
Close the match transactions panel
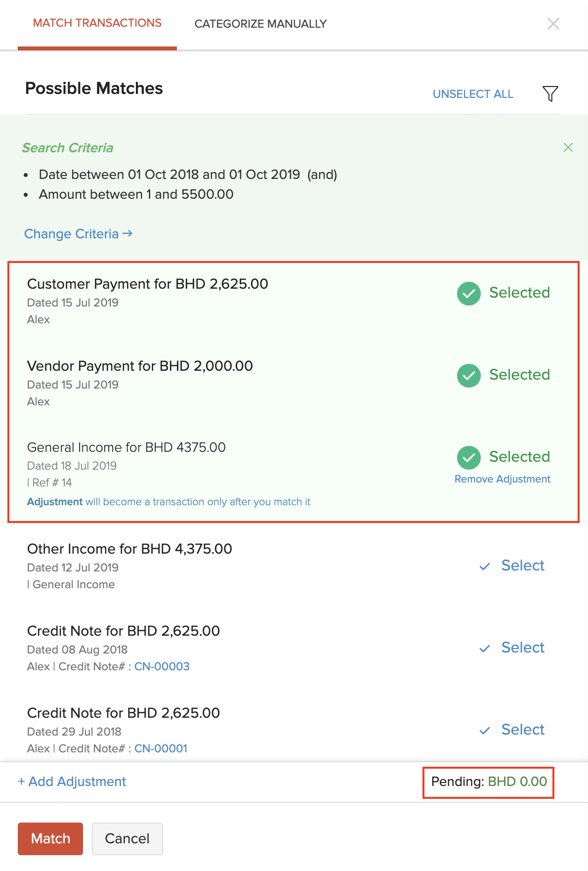pos(553,24)
